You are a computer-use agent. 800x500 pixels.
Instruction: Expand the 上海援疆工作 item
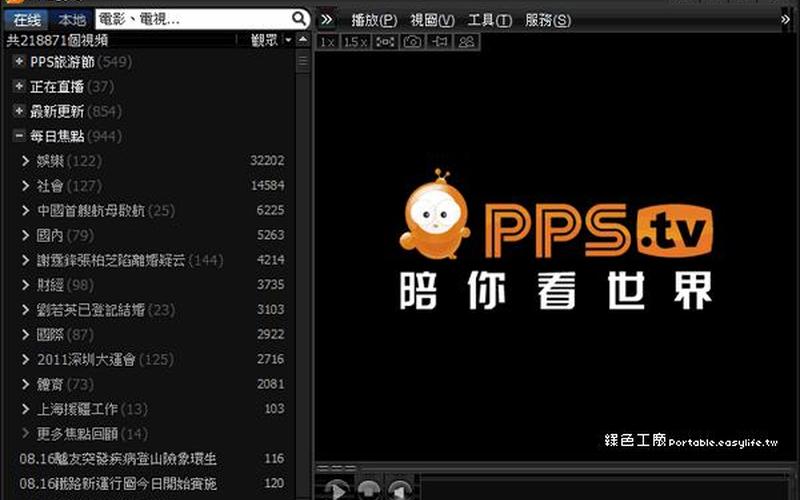point(26,409)
